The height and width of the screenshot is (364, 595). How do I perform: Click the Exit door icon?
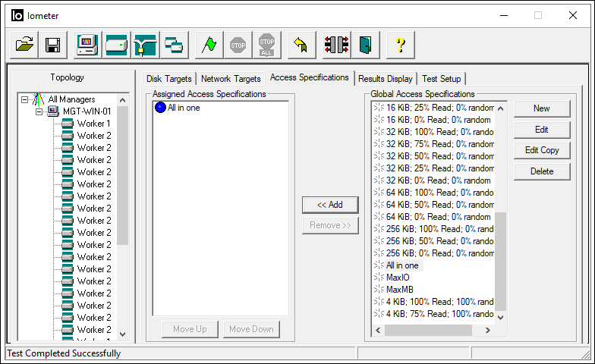pos(366,45)
